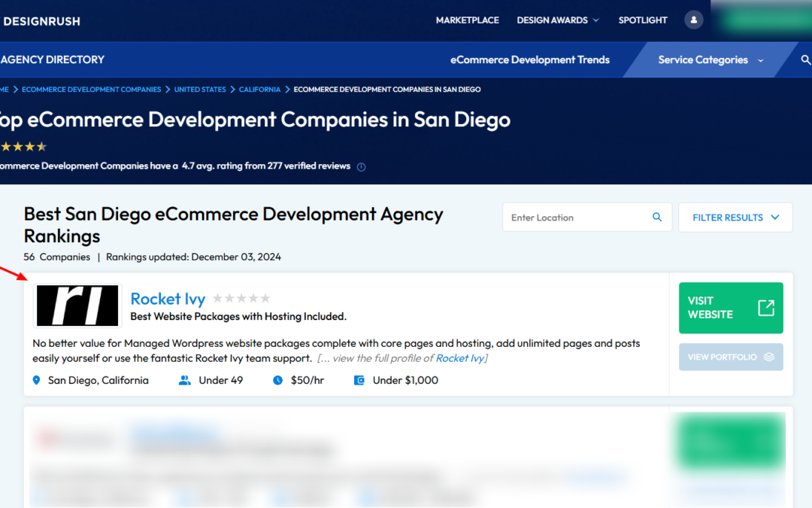
Task: Click the Rocket Ivy logo thumbnail
Action: pos(77,306)
